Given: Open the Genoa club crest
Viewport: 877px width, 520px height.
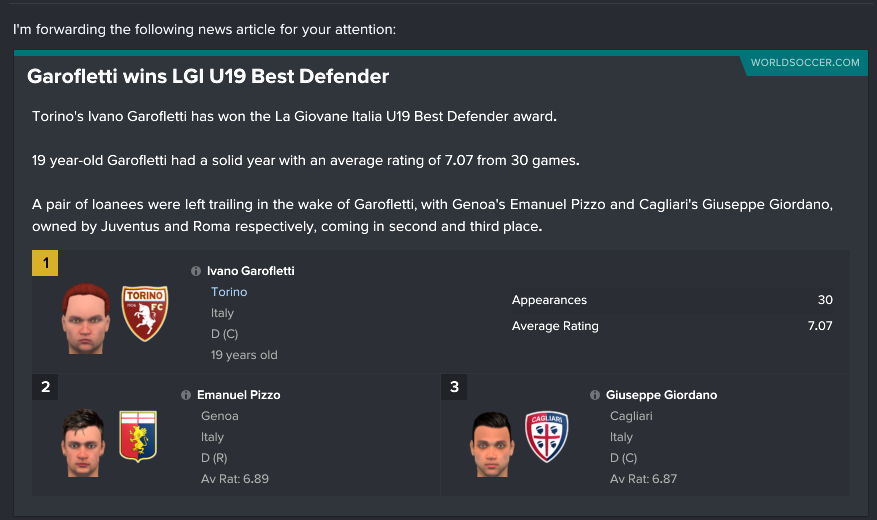Looking at the screenshot, I should tap(138, 437).
